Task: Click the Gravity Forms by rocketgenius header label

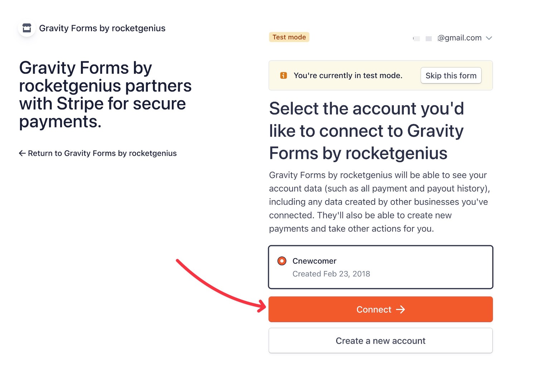Action: click(102, 28)
